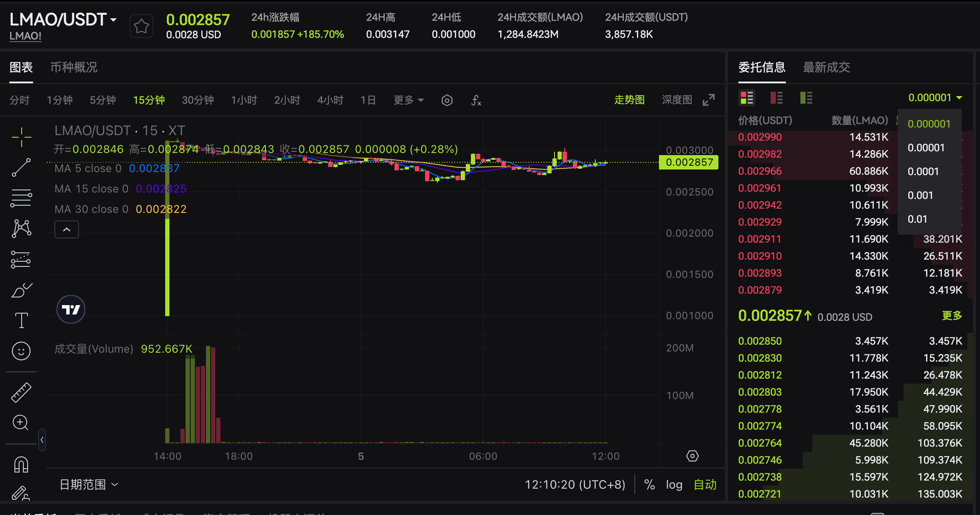Switch order book to sells-only layout
Screen dimensions: 980x515
tap(776, 98)
